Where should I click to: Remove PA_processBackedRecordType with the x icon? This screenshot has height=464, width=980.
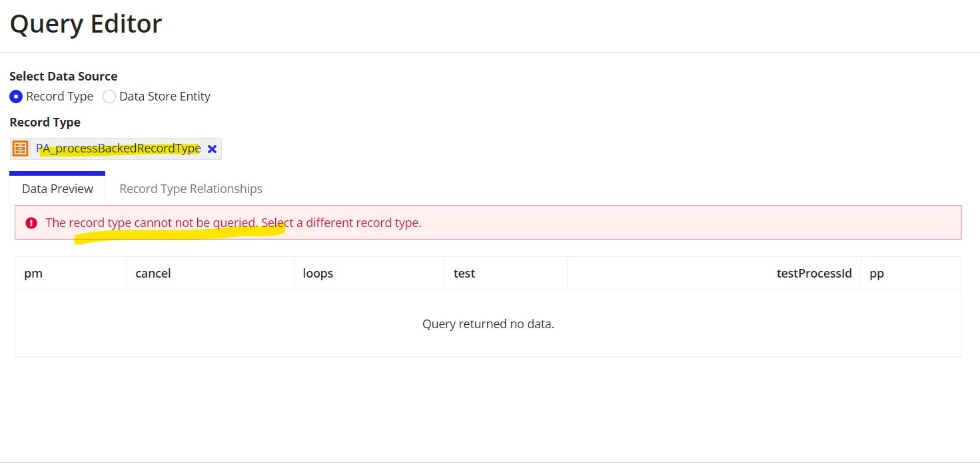[x=212, y=149]
